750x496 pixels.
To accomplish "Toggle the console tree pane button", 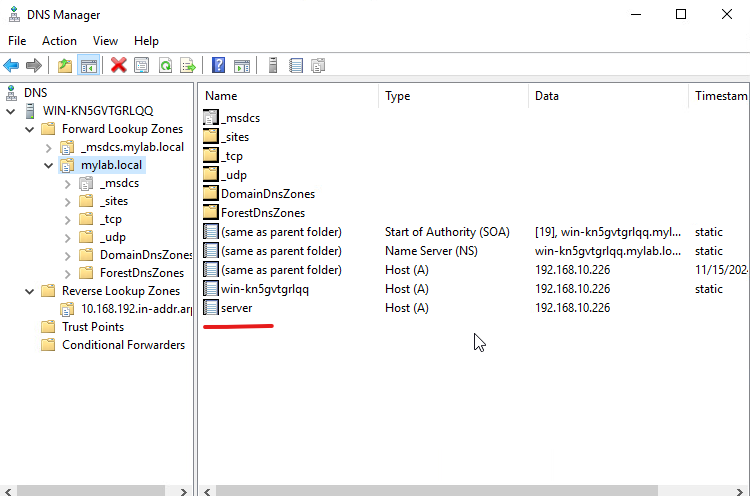I will (x=89, y=66).
